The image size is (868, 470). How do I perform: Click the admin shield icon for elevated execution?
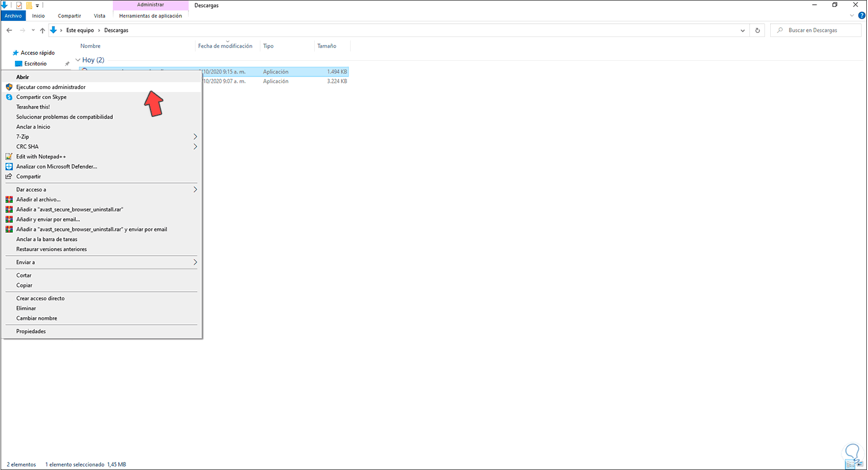coord(9,87)
